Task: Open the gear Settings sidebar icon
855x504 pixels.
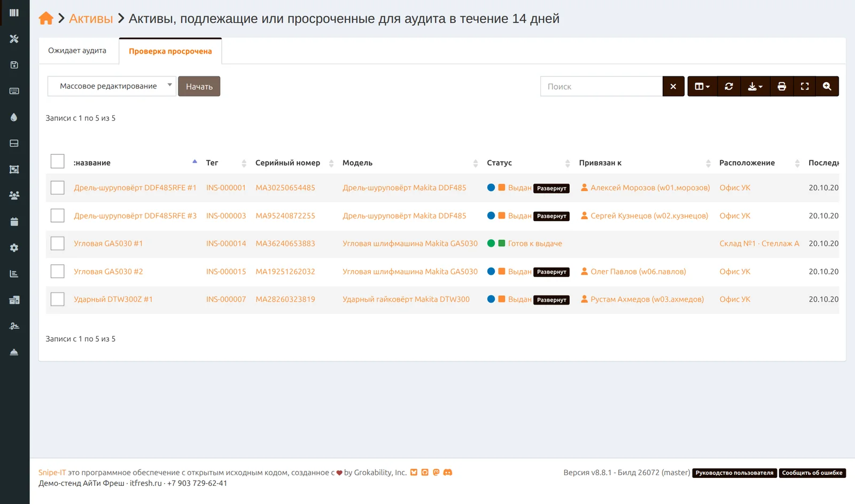Action: coord(14,248)
